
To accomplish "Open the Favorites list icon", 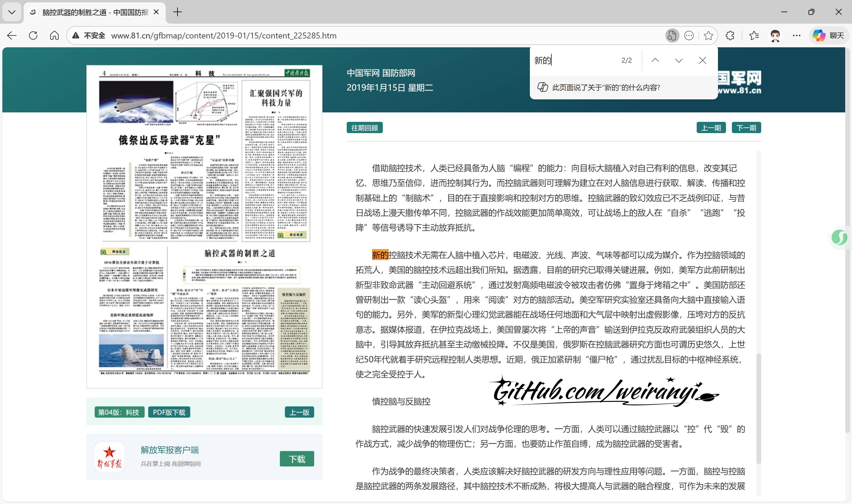I will [753, 35].
